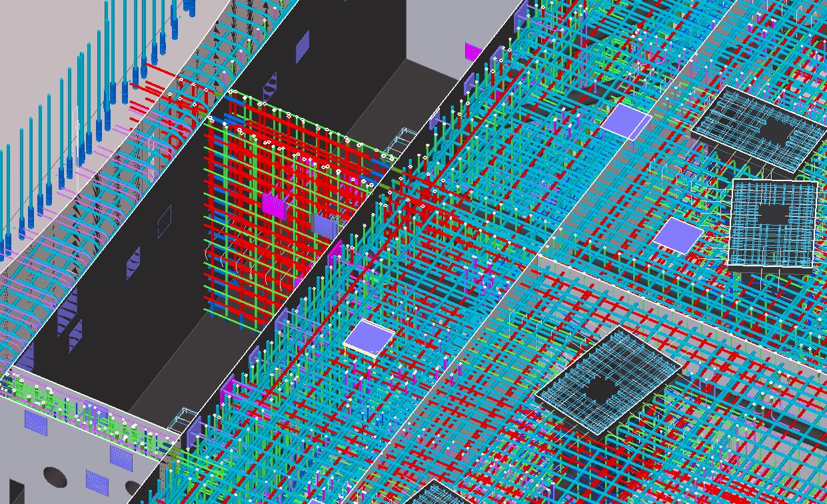The width and height of the screenshot is (827, 504).
Task: Click the left oval opening in the gray wall
Action: coord(55,476)
